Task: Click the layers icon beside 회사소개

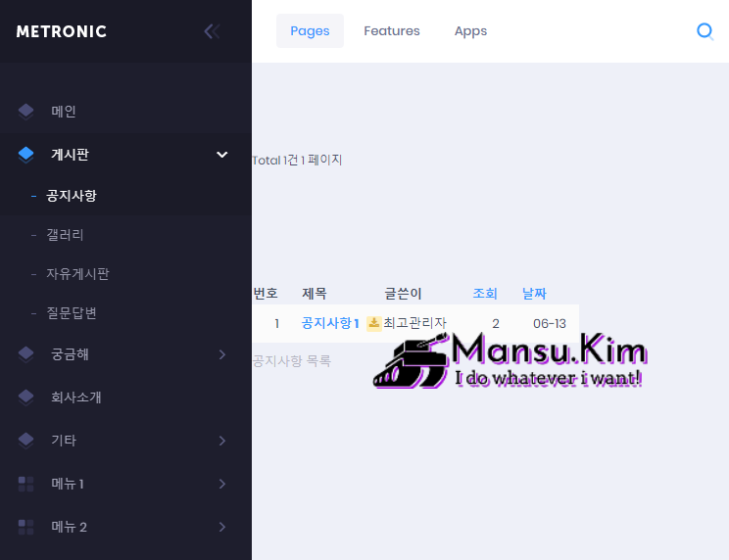Action: pyautogui.click(x=25, y=397)
